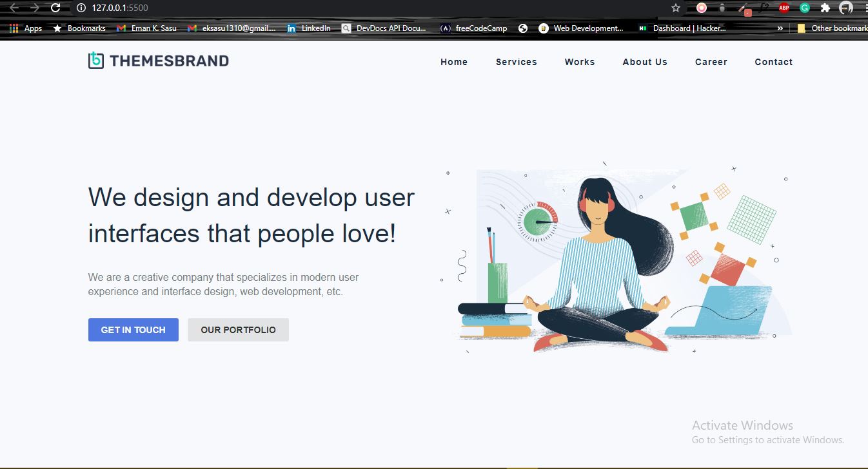868x469 pixels.
Task: Open the Chrome profile avatar
Action: tap(846, 8)
